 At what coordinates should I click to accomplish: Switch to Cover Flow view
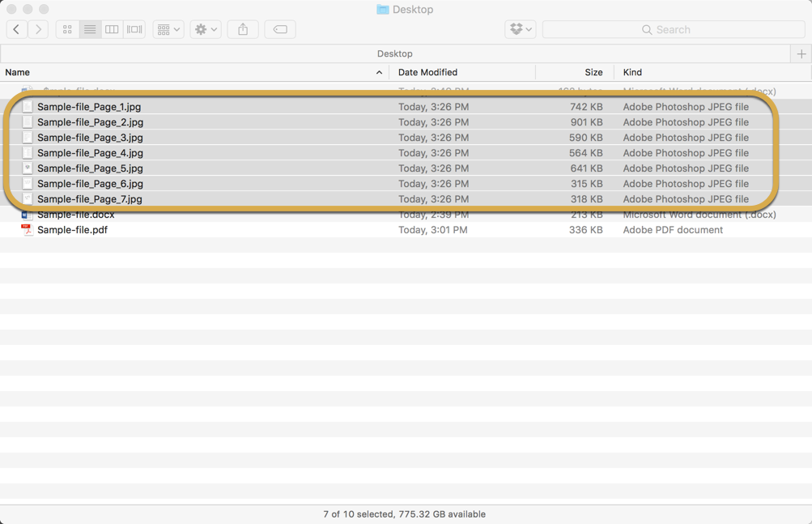134,29
